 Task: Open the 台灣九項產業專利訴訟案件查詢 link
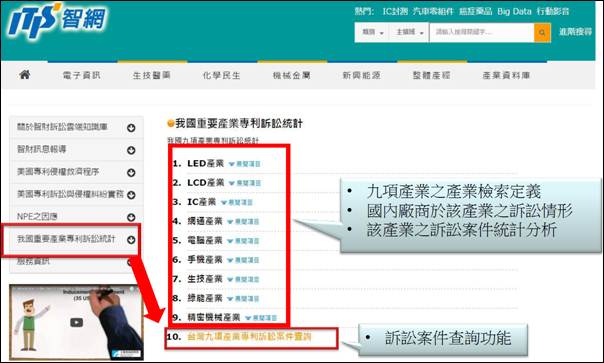point(249,337)
